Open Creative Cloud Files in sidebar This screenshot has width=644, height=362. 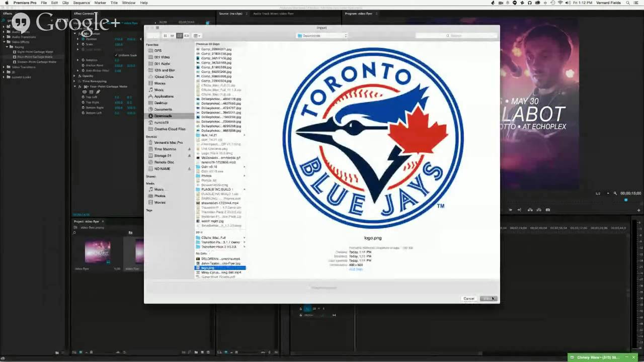coord(170,129)
